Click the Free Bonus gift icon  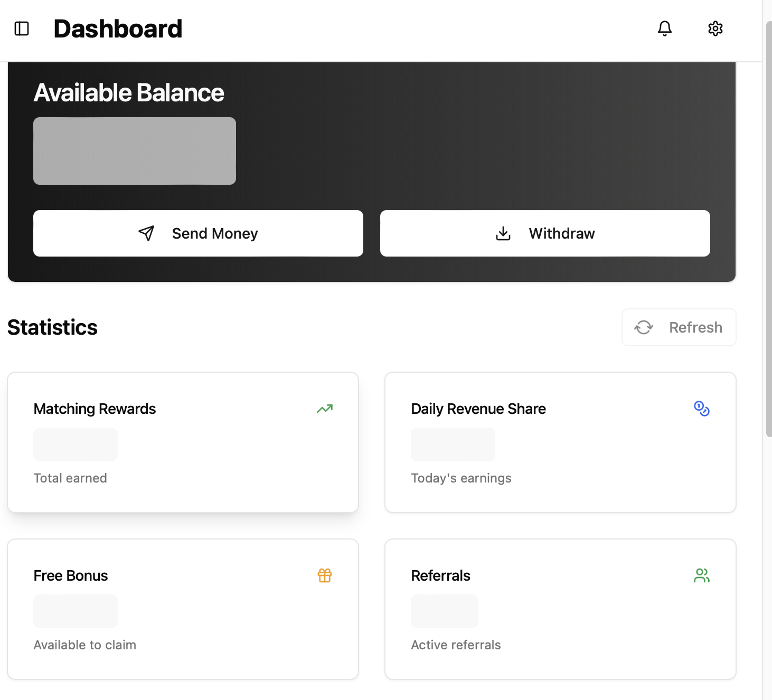325,575
